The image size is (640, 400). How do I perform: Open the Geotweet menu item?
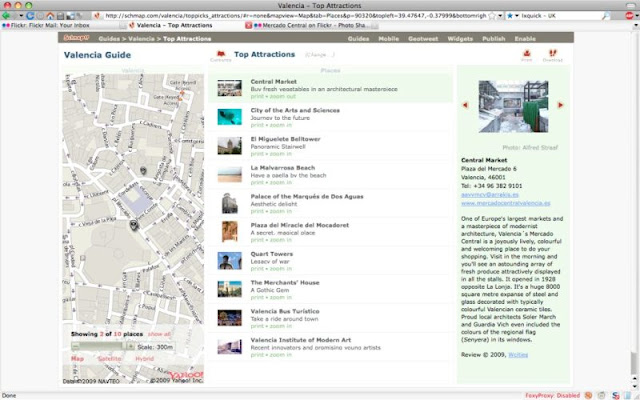[423, 39]
